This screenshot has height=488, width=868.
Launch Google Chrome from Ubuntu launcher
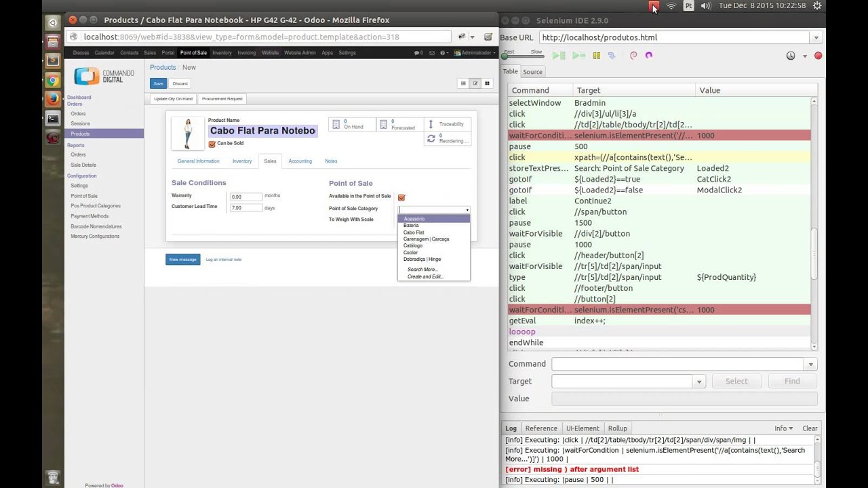coord(53,80)
